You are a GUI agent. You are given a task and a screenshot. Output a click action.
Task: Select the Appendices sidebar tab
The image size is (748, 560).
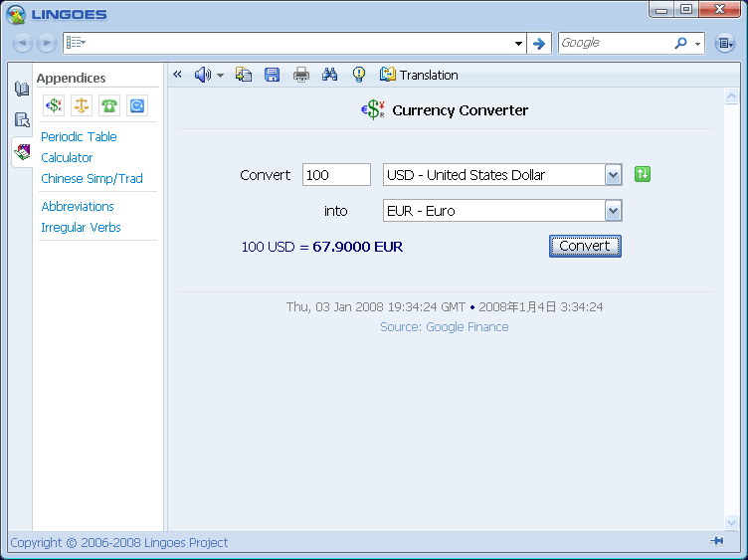coord(22,152)
